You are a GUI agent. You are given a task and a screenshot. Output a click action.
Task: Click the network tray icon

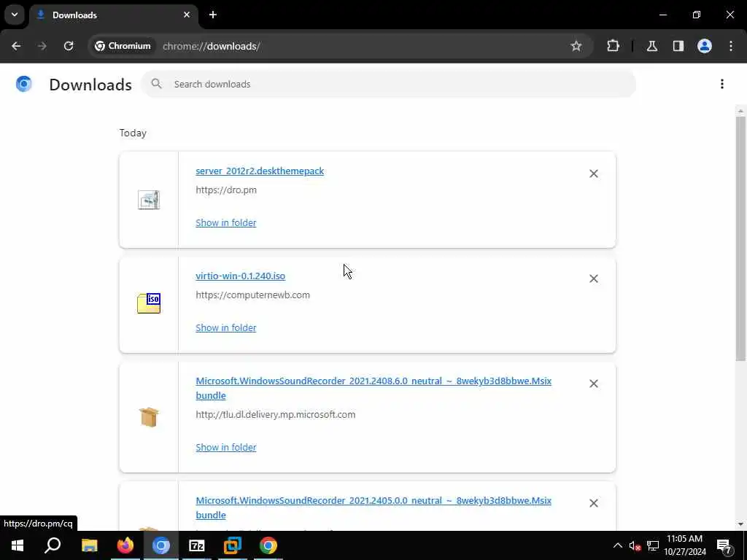[x=653, y=545]
